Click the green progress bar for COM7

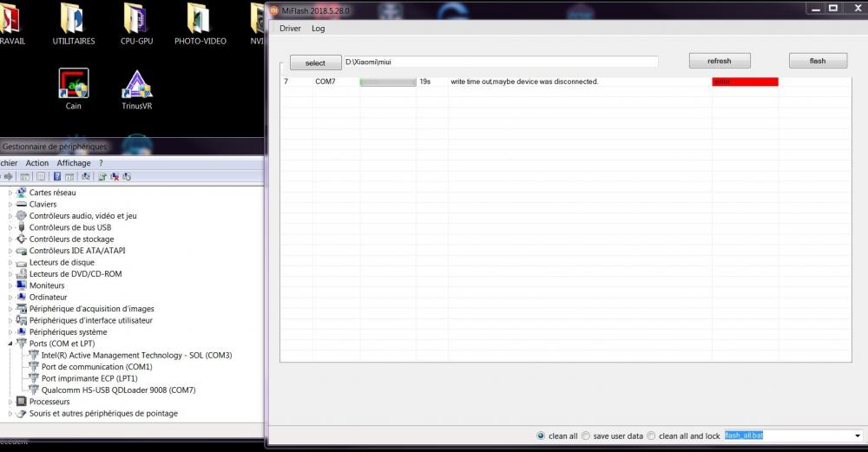click(388, 82)
